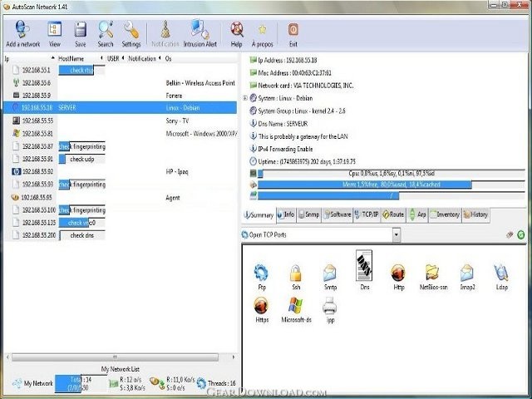Select the Ftp port icon
The image size is (532, 399).
point(262,277)
